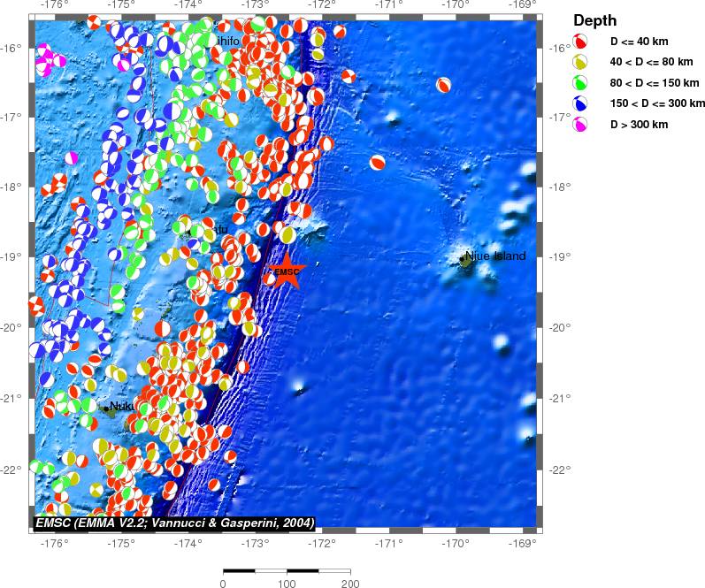Click the red EMSC epicenter star
Image resolution: width=705 pixels, height=588 pixels.
286,271
